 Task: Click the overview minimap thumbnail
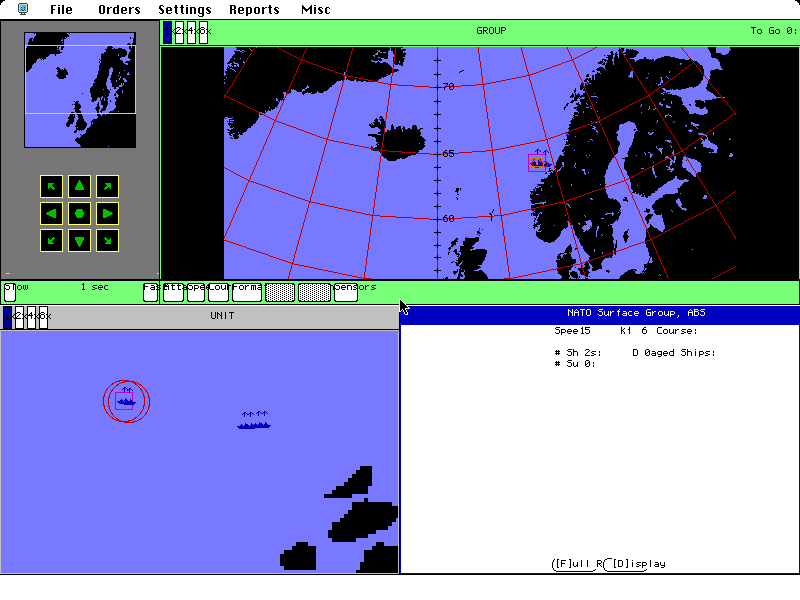point(80,90)
